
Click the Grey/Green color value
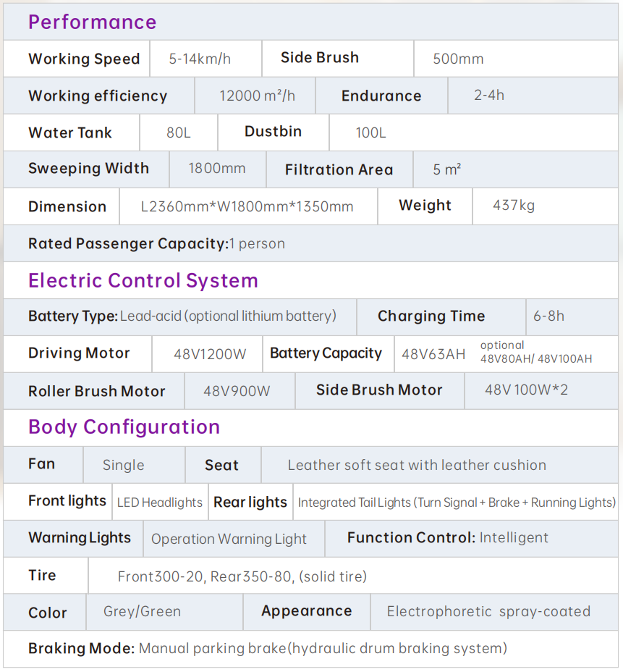pos(142,611)
